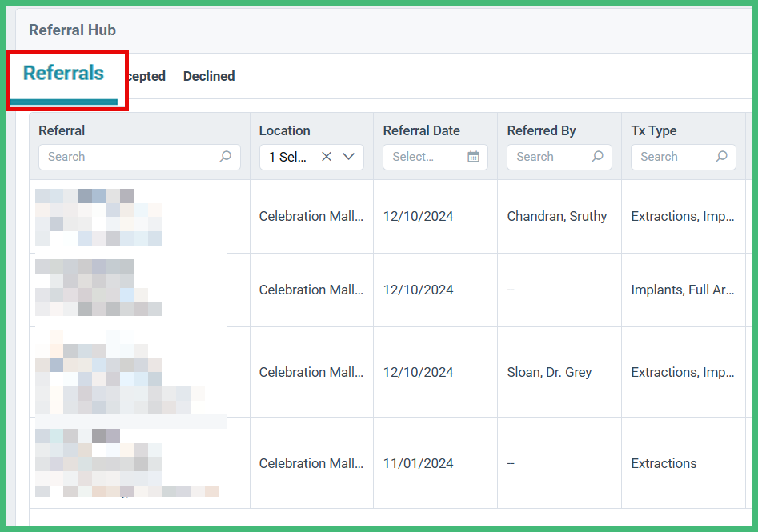Clear the Location selection using the X icon

tap(328, 157)
